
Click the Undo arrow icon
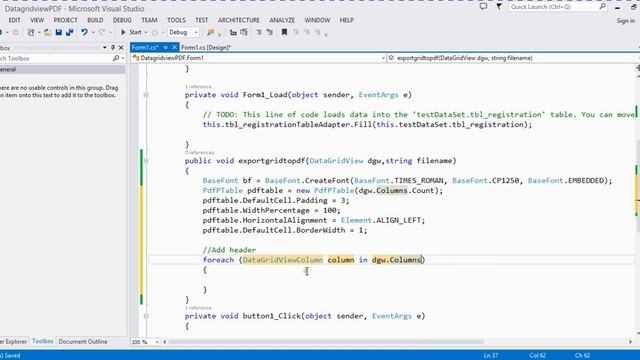pyautogui.click(x=84, y=32)
